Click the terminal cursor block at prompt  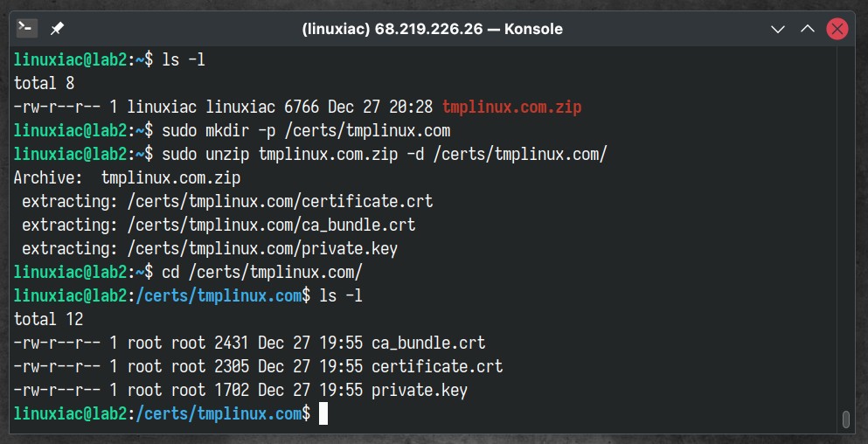click(x=323, y=414)
